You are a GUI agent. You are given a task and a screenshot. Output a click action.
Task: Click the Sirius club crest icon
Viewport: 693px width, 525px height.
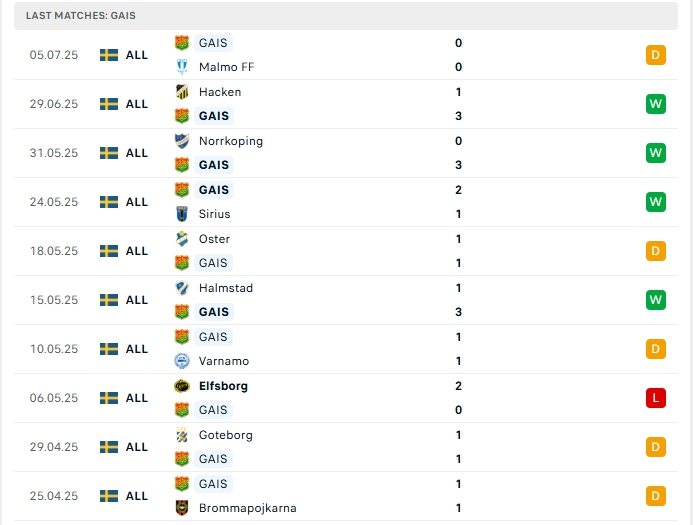pos(182,214)
